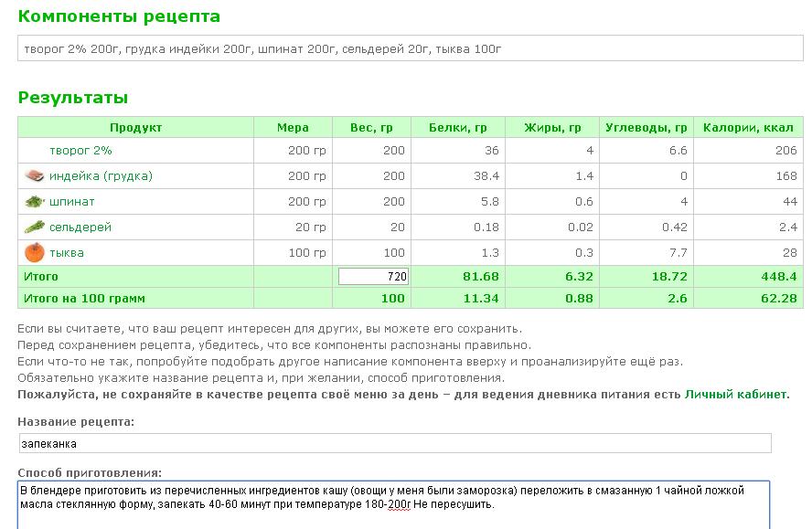
Task: Click the Итого на 100 грамм label
Action: pos(84,299)
